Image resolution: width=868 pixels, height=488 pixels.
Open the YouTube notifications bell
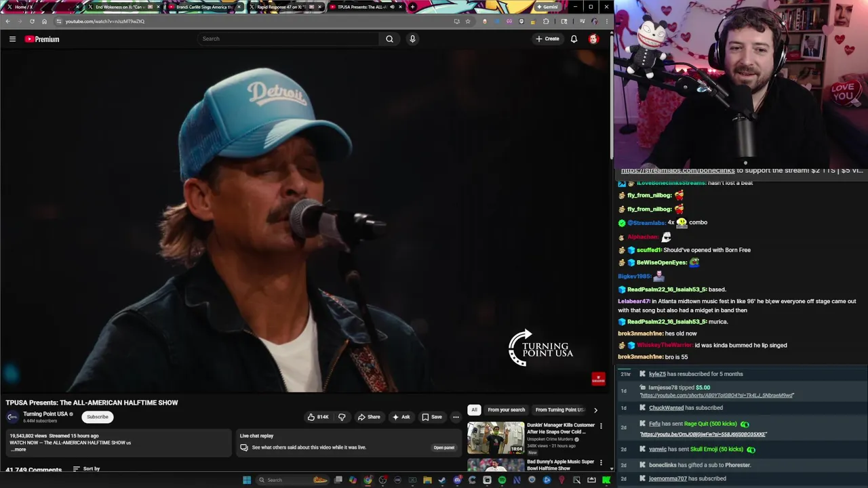tap(574, 39)
